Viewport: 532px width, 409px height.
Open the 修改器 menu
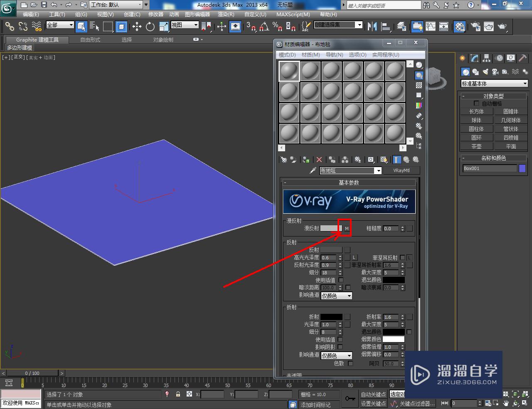[x=156, y=14]
